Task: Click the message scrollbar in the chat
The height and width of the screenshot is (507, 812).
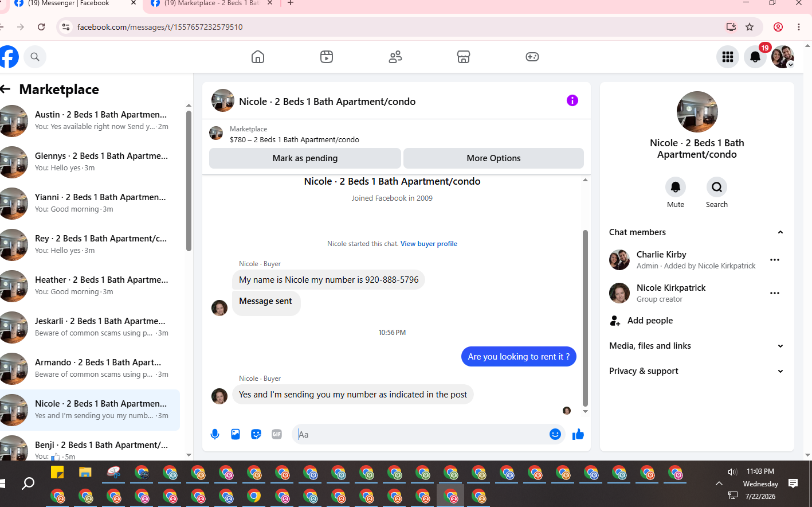Action: 585,318
